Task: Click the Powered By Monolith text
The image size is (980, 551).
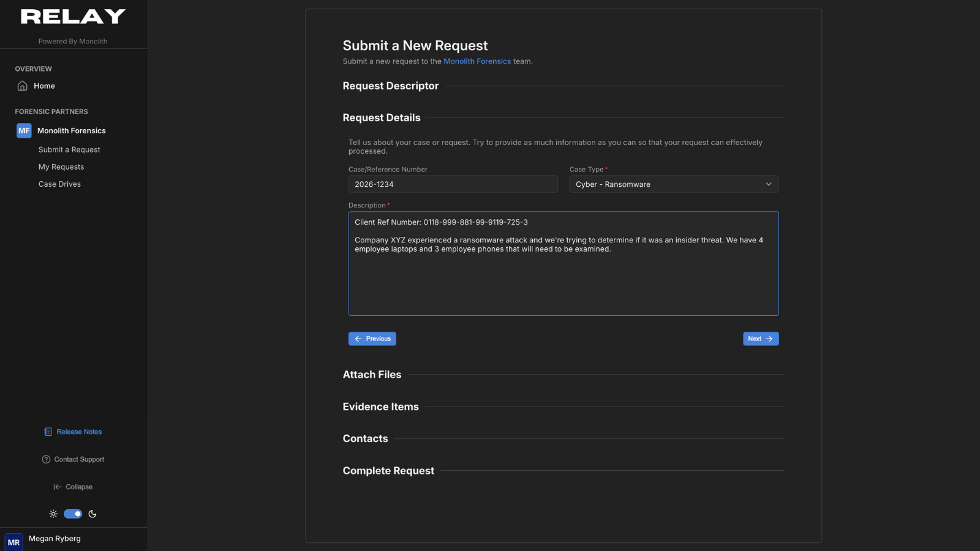Action: coord(73,42)
